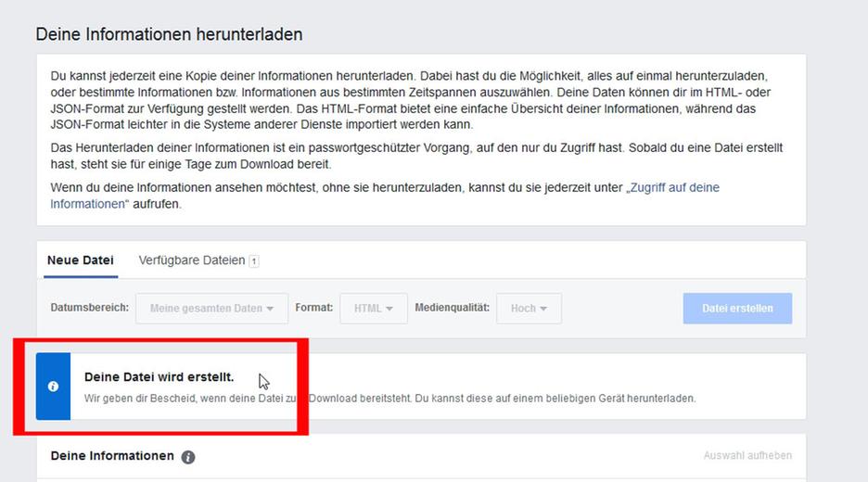Open the Medienqualität dropdown showing Hoch
The image size is (868, 482).
pos(529,309)
